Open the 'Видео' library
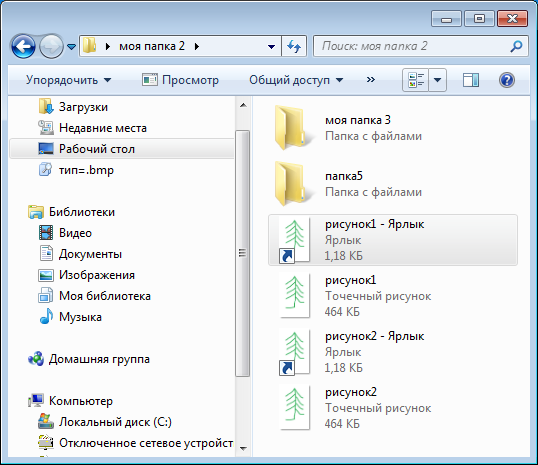This screenshot has width=538, height=465. point(75,233)
